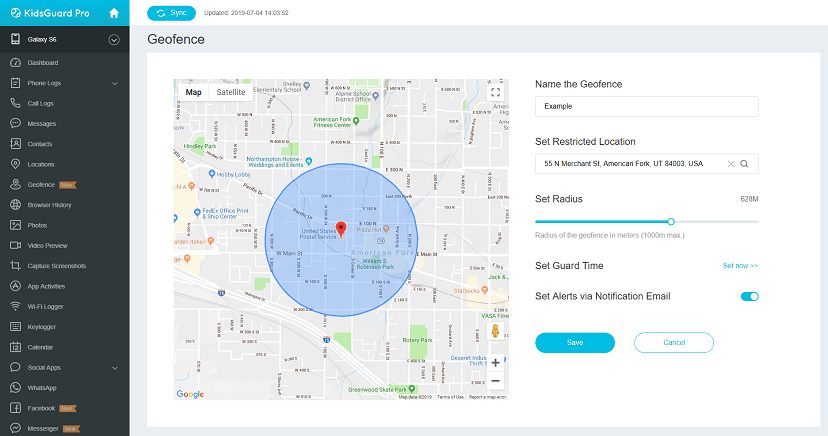Zoom in on the map
Image resolution: width=828 pixels, height=436 pixels.
point(495,363)
